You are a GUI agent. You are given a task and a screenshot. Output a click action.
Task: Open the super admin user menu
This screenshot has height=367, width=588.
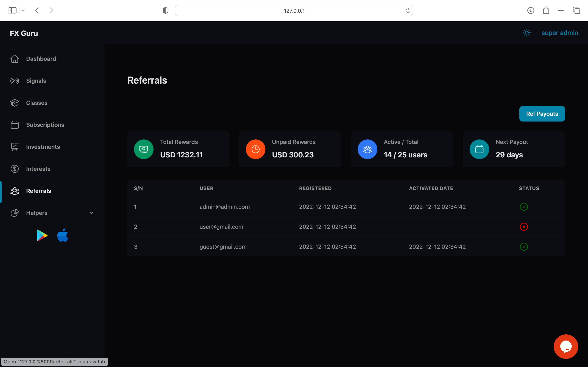tap(560, 33)
